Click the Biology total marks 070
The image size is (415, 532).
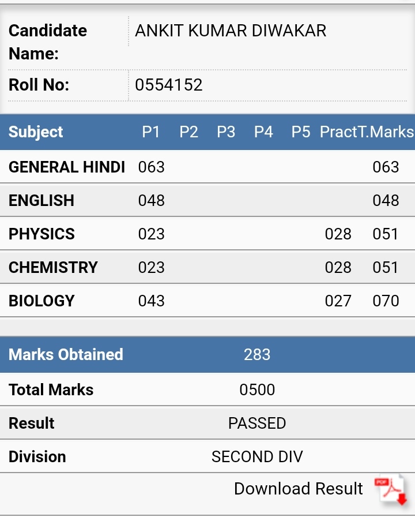(386, 301)
